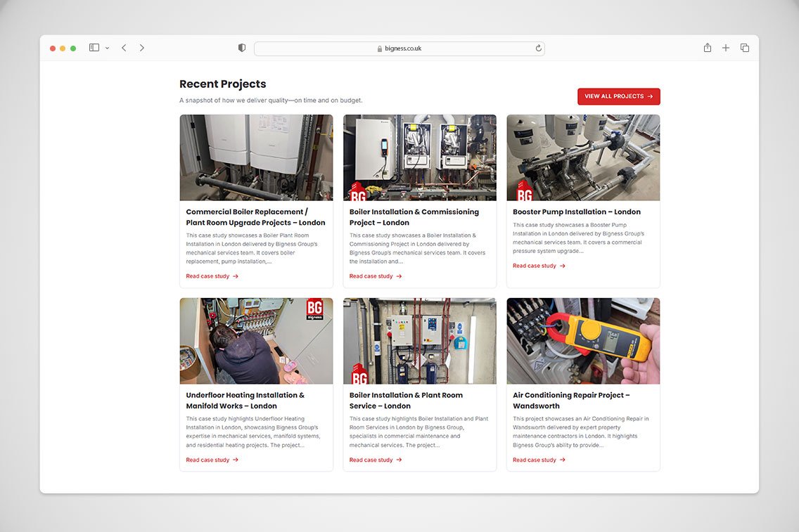Screen dimensions: 799x532
Task: Read case study for Air Conditioning Repair Project
Action: click(538, 460)
